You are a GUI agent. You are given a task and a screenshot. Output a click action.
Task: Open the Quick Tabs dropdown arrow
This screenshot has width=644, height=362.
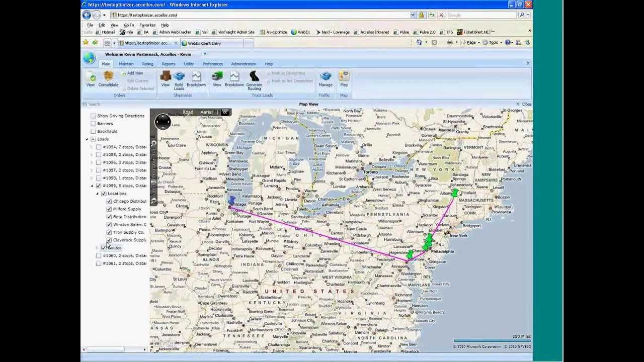[114, 43]
